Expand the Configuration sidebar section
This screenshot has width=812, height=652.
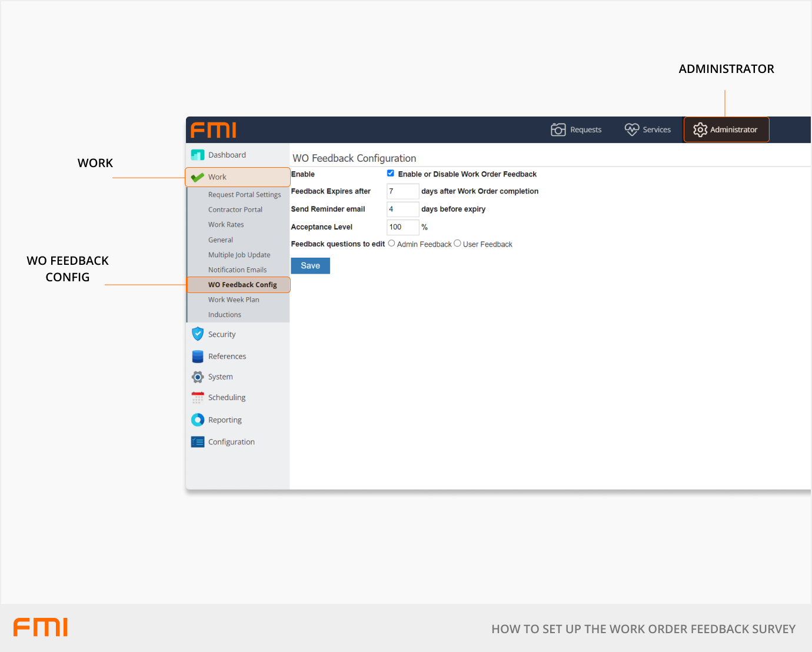231,442
